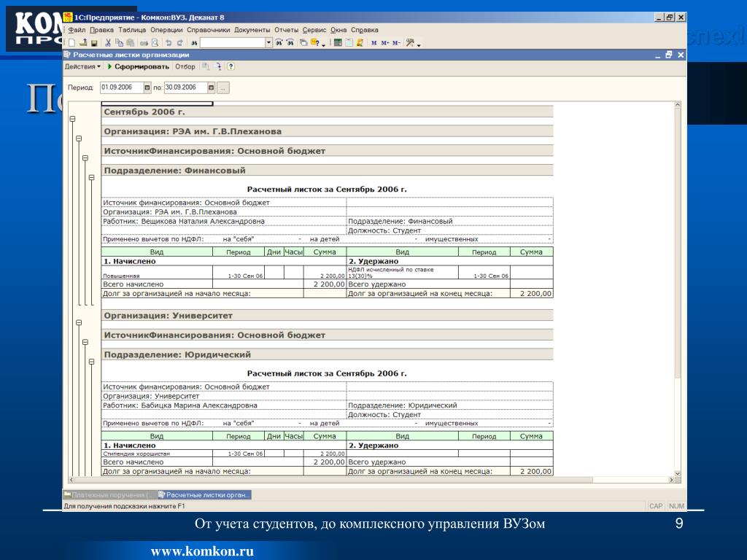This screenshot has width=747, height=560.
Task: Open the Действия dropdown menu
Action: tap(82, 66)
